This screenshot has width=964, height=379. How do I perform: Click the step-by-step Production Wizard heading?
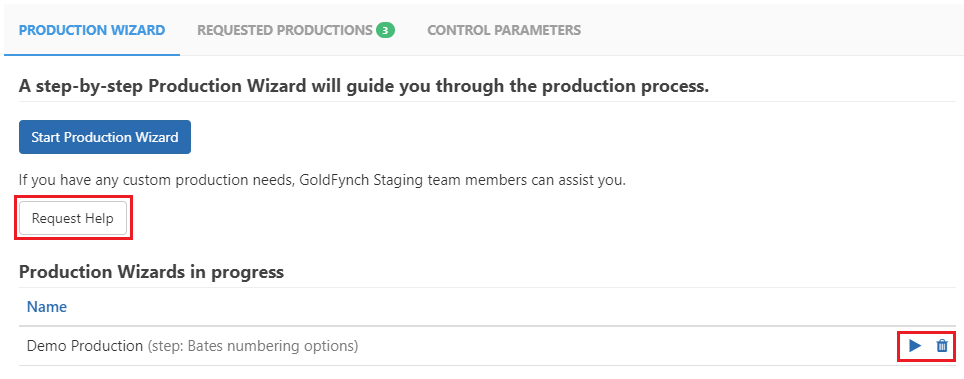point(364,86)
